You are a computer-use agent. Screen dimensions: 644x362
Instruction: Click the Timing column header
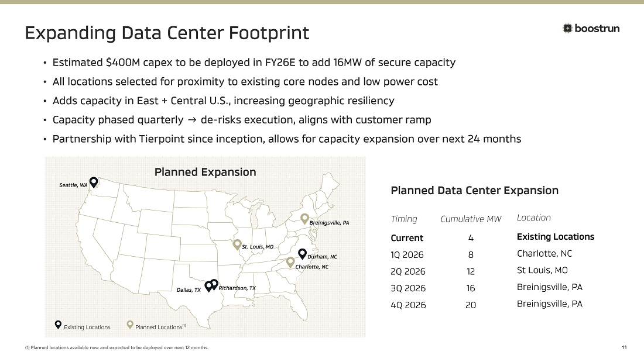click(404, 219)
